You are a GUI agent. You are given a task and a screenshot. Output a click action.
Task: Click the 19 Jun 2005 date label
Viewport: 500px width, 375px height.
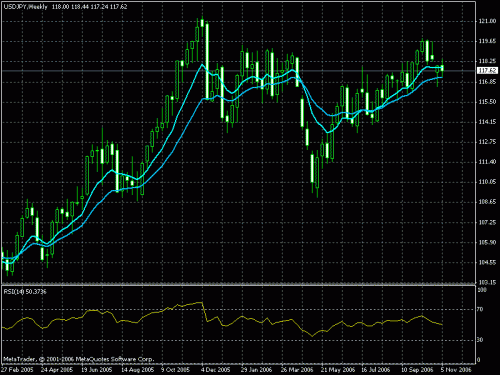coord(97,370)
